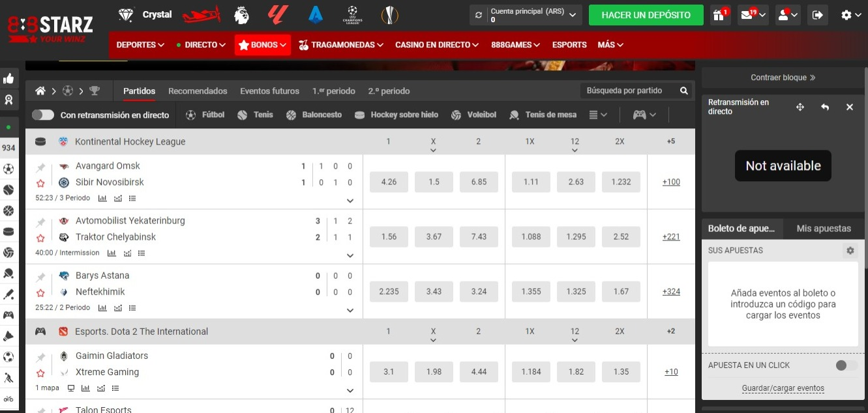Add Avangard Omsk match to favorites star
Screen dimensions: 868x413
point(40,183)
